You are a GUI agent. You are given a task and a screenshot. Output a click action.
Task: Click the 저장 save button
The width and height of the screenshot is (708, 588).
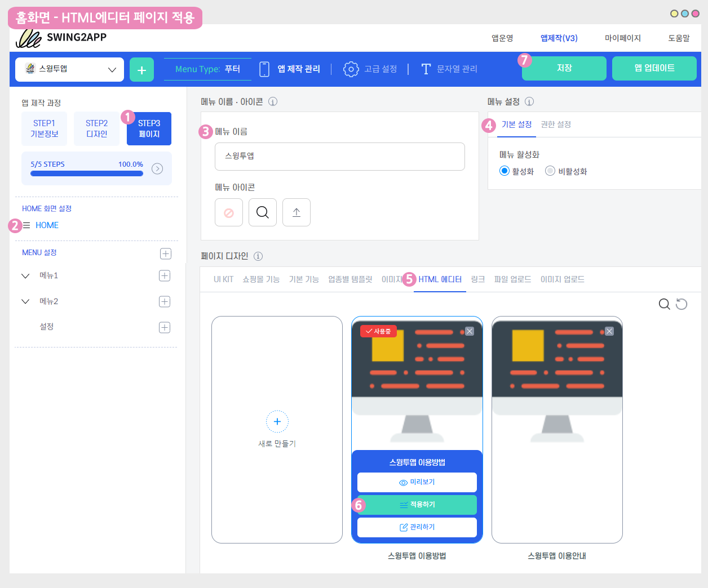(564, 68)
